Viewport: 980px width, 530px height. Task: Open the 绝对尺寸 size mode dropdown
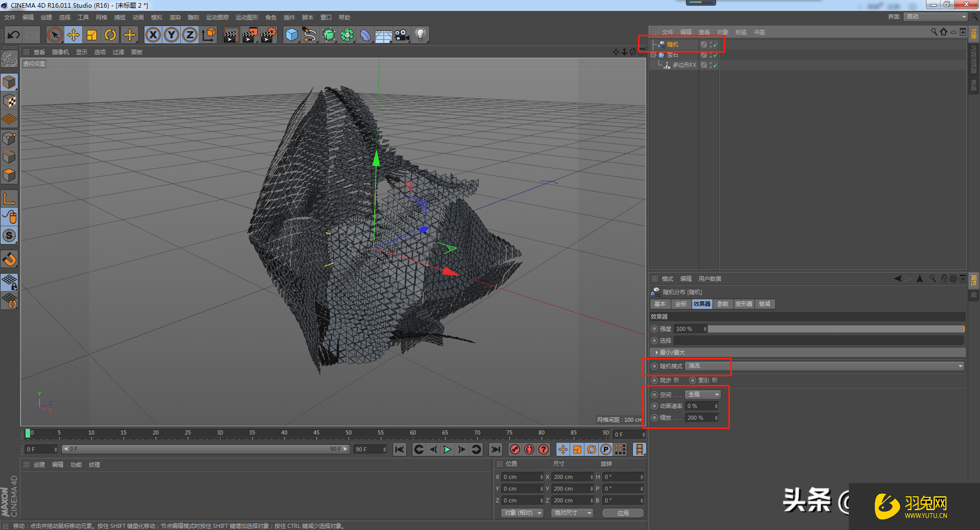pos(572,513)
